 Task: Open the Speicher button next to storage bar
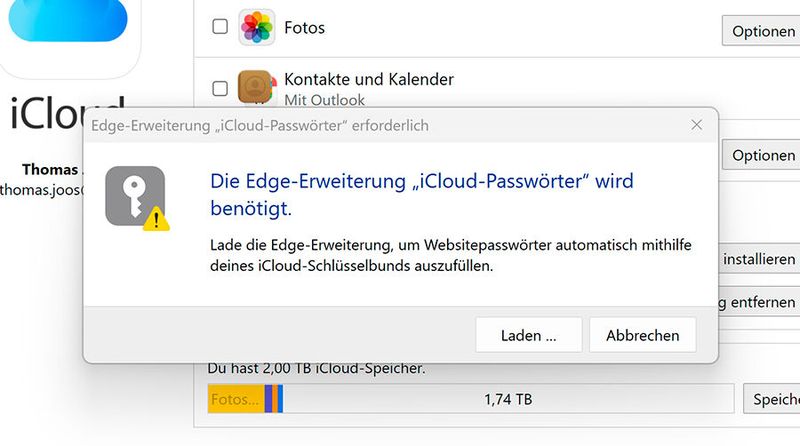coord(773,399)
